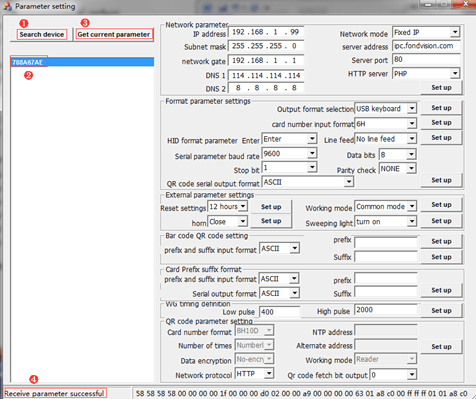476x399 pixels.
Task: Click the Parameter setting window title icon
Action: pyautogui.click(x=7, y=6)
